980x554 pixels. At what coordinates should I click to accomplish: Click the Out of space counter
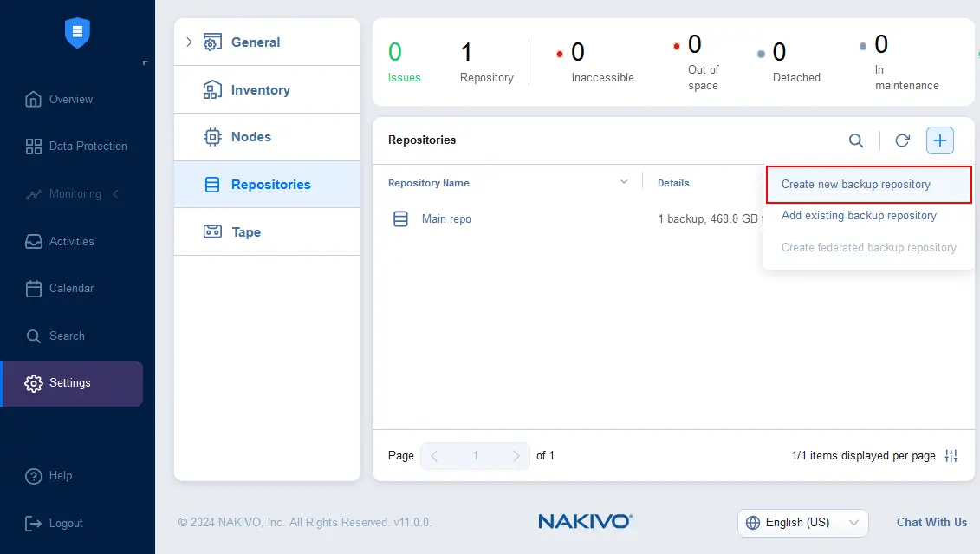697,62
